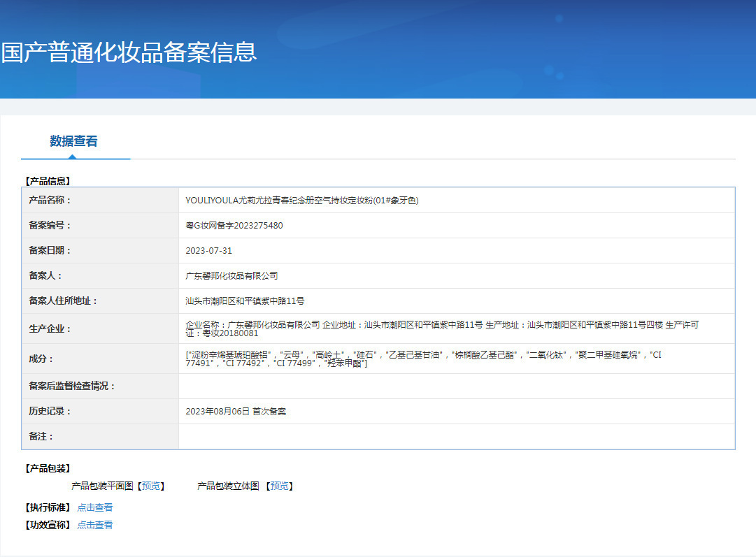
Task: Click the 成分 label cell
Action: click(x=100, y=359)
